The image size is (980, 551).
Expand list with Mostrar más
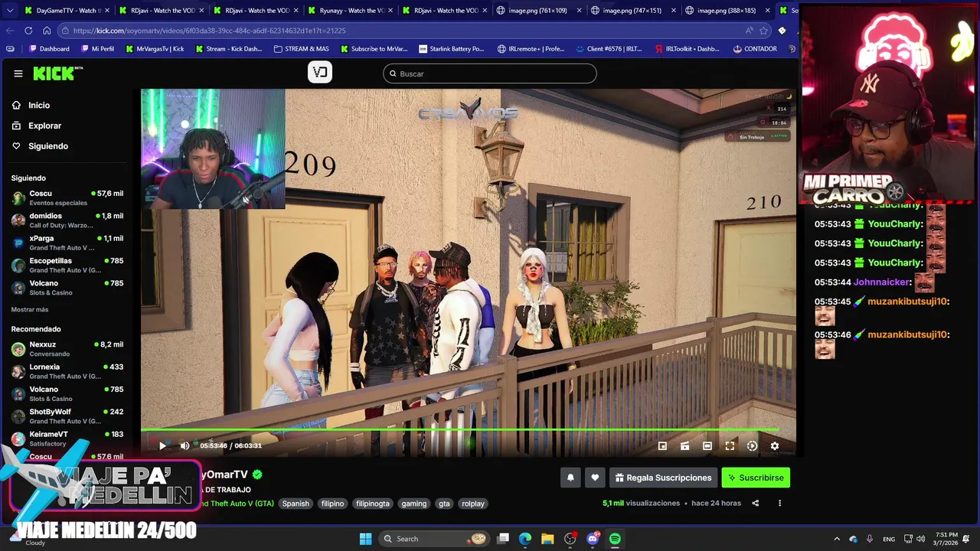click(30, 309)
